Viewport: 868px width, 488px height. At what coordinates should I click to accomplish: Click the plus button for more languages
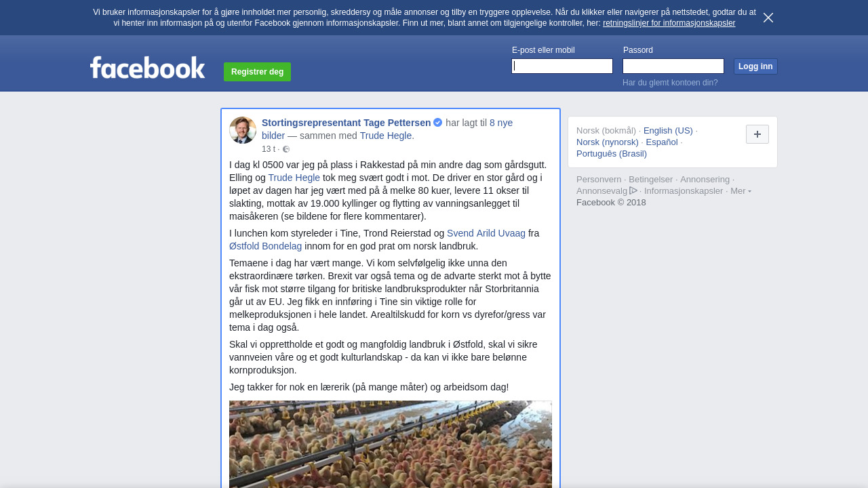757,134
